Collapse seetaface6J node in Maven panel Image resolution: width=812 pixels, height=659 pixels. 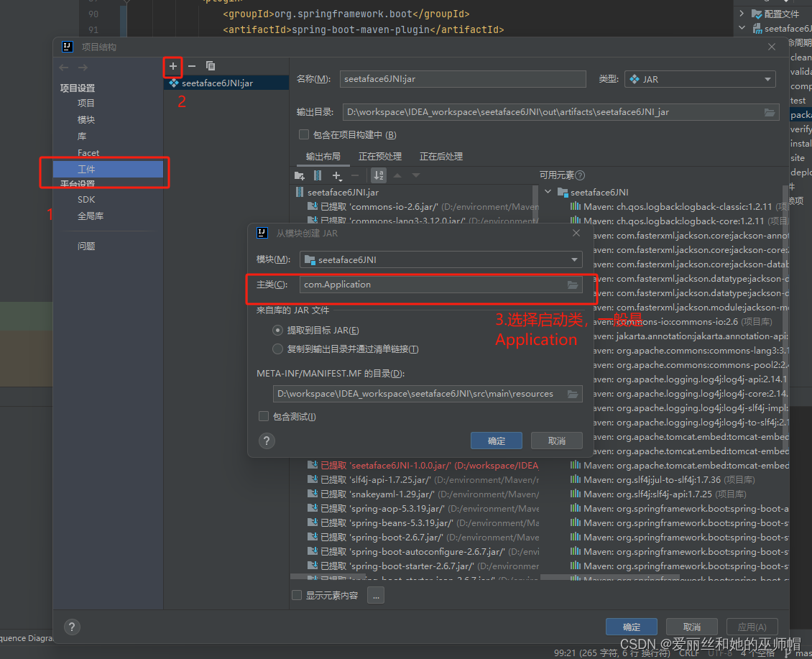(742, 28)
